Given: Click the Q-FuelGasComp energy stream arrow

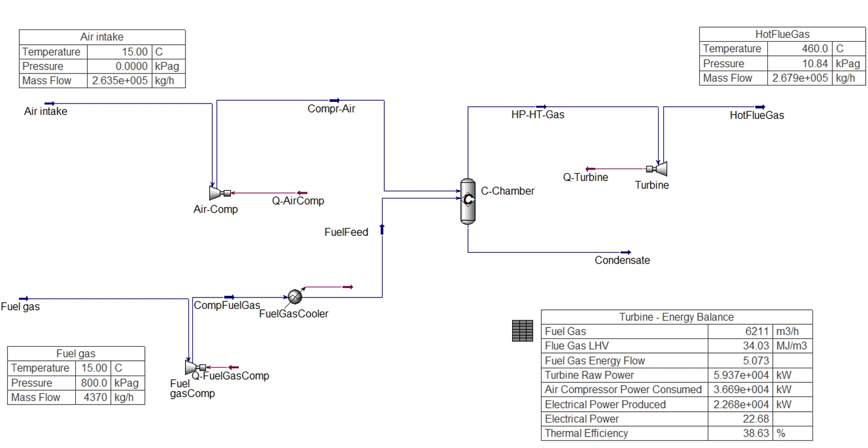Looking at the screenshot, I should tap(233, 368).
